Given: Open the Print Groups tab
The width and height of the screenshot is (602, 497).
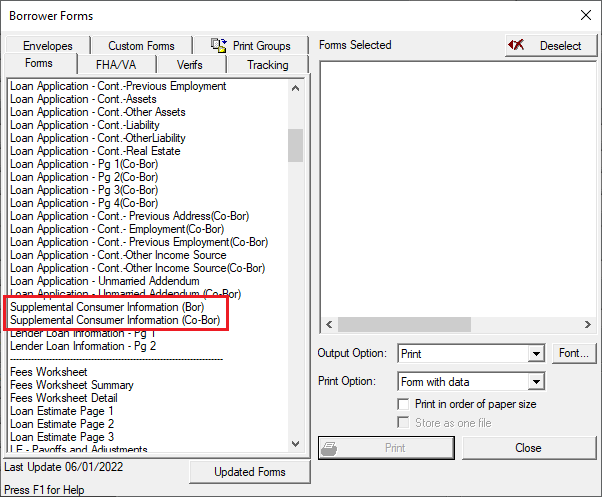Looking at the screenshot, I should click(x=250, y=45).
